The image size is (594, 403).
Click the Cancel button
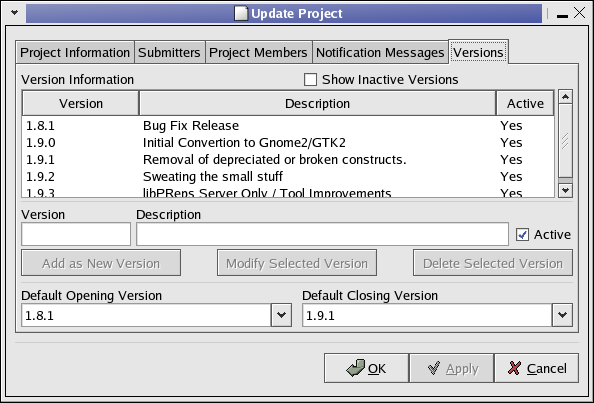point(536,368)
